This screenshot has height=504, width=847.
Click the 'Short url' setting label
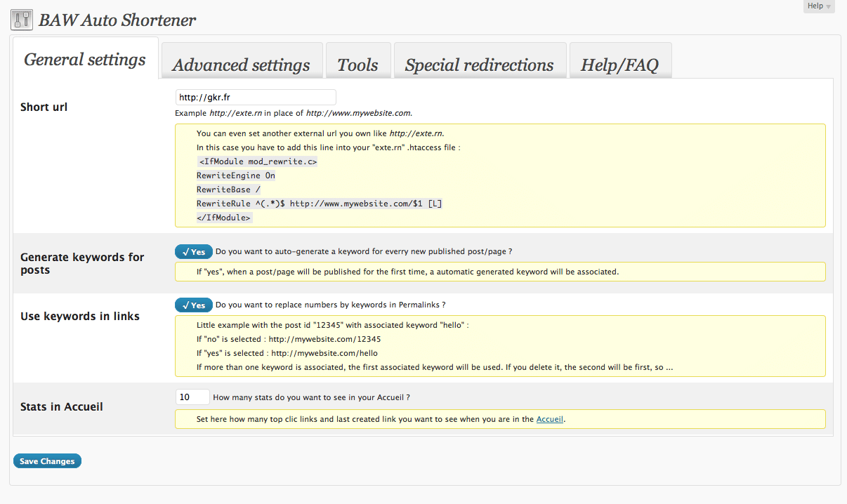(x=44, y=107)
